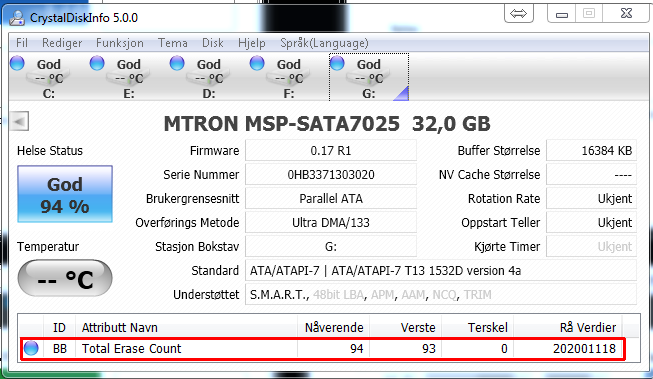The width and height of the screenshot is (653, 379).
Task: Click the threshold value 0 cell
Action: point(478,349)
